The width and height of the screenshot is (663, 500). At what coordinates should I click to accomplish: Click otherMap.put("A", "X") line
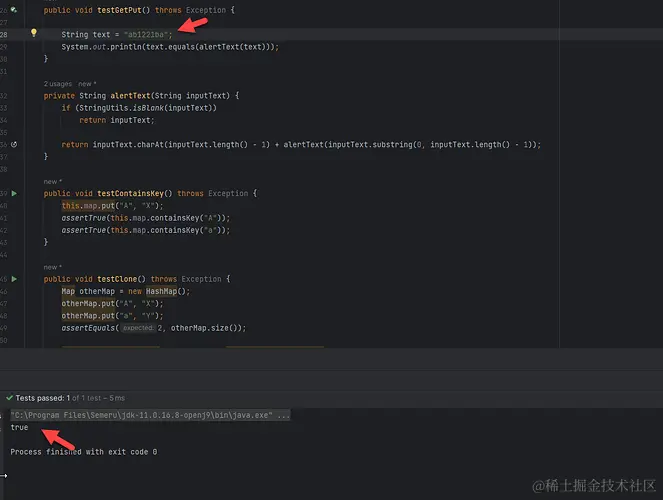(112, 303)
